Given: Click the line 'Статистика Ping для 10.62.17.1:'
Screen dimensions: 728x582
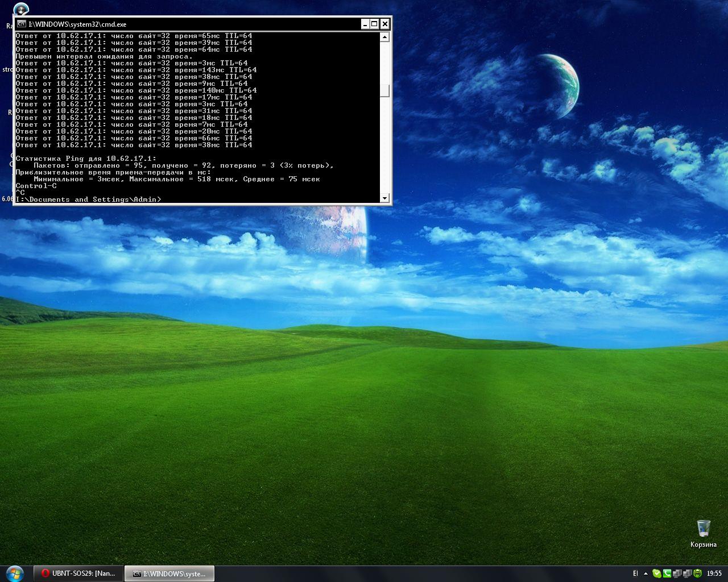Looking at the screenshot, I should (86, 159).
